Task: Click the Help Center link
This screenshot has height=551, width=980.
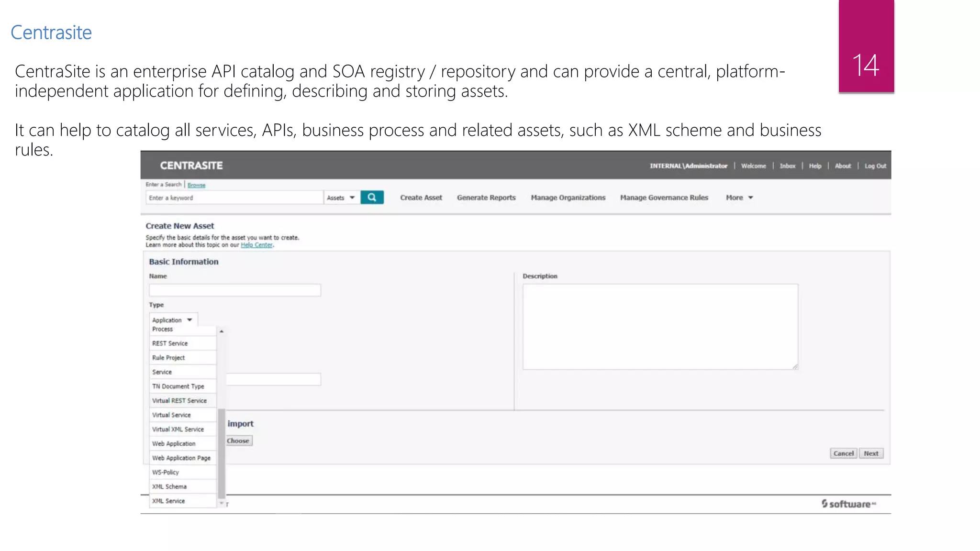Action: point(256,245)
